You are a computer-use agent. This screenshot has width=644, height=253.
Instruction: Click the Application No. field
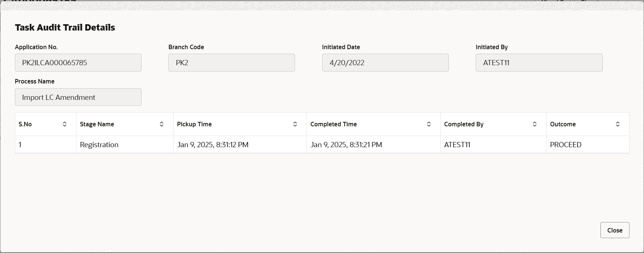pyautogui.click(x=78, y=63)
